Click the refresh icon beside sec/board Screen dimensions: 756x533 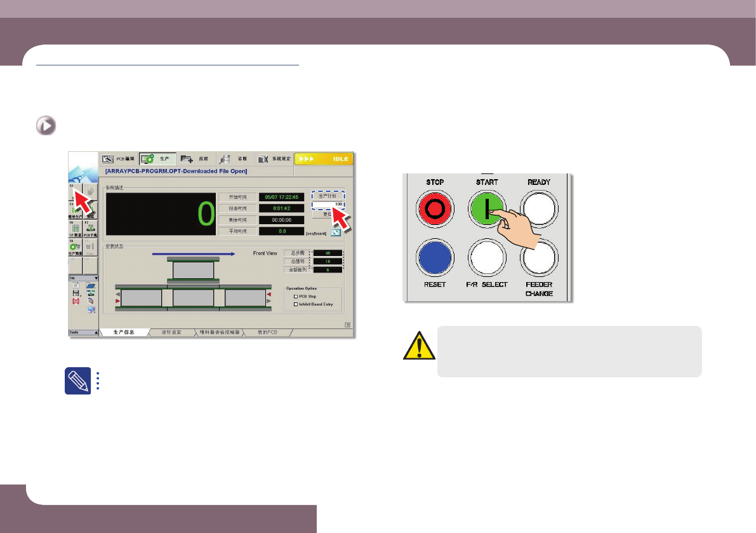coord(336,233)
